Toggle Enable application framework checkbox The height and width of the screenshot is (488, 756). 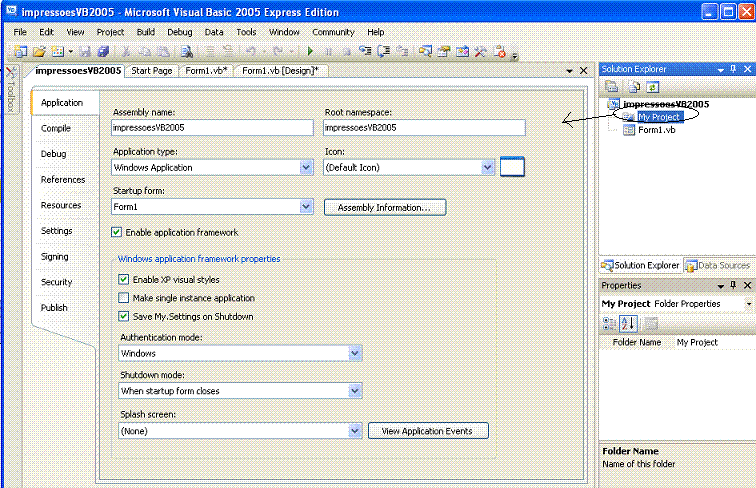(x=116, y=232)
